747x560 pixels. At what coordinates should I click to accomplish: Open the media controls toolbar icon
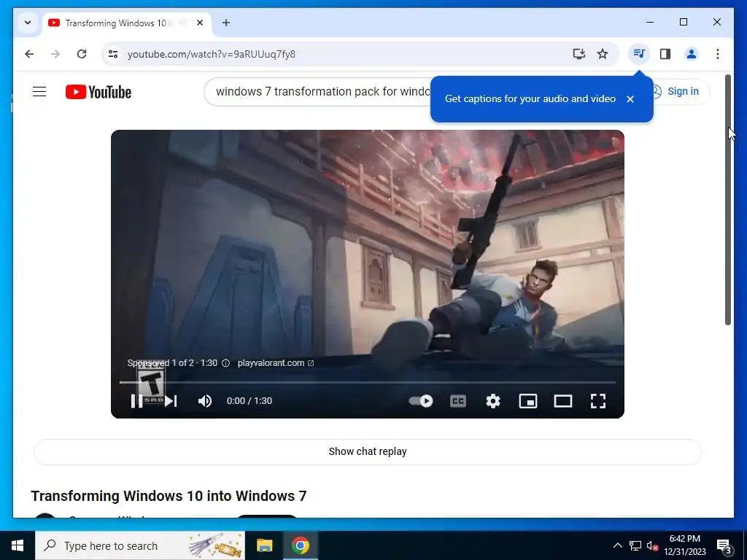pos(639,54)
